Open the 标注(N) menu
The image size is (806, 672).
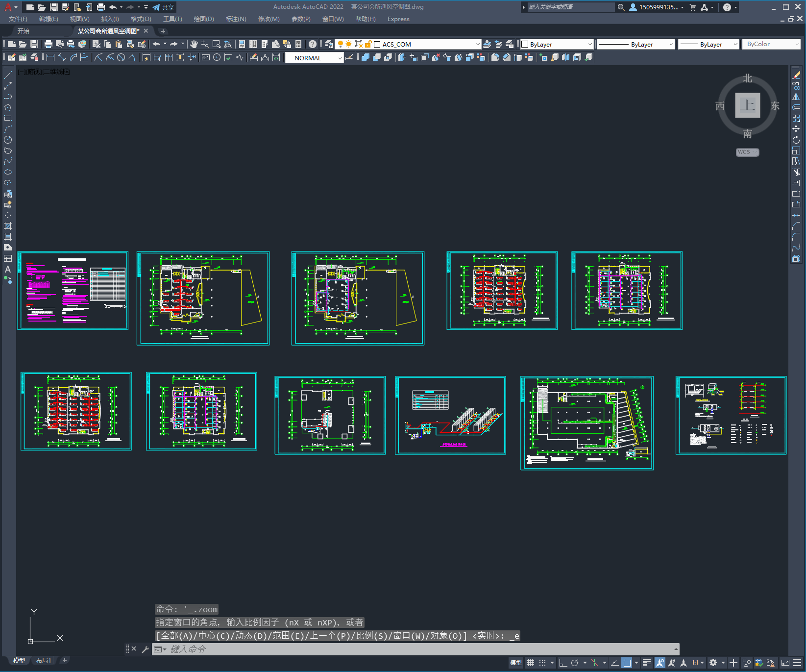(x=236, y=19)
